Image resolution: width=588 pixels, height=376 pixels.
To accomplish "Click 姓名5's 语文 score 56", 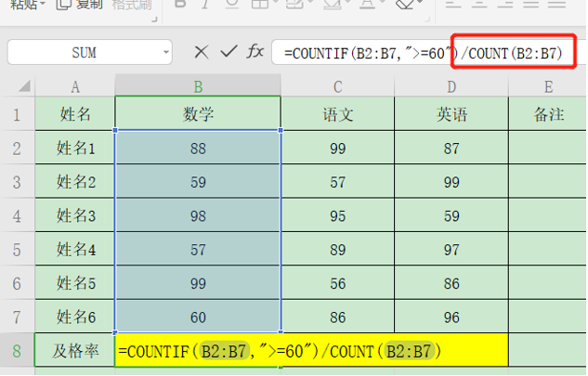I will click(x=338, y=282).
